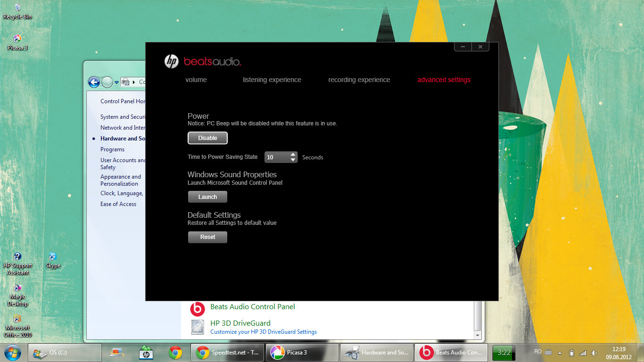Launch the pinned Chrome icon in the taskbar
Viewport: 644px width, 362px height.
click(175, 352)
